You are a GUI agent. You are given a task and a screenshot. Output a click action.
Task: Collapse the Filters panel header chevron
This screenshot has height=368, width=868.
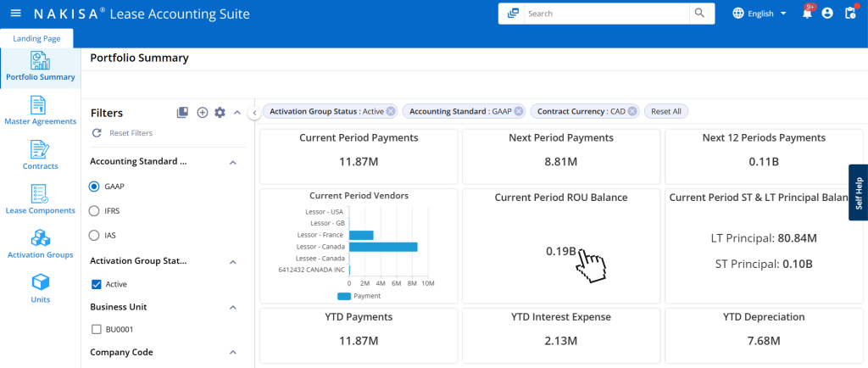click(x=237, y=112)
